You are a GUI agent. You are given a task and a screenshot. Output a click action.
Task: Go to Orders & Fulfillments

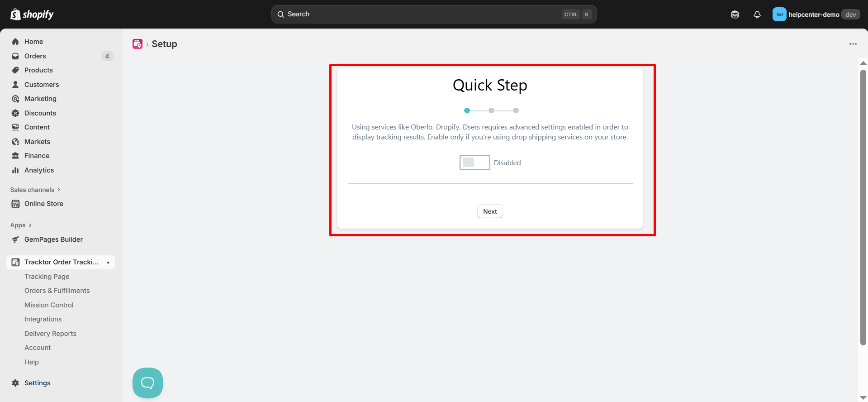pos(57,291)
